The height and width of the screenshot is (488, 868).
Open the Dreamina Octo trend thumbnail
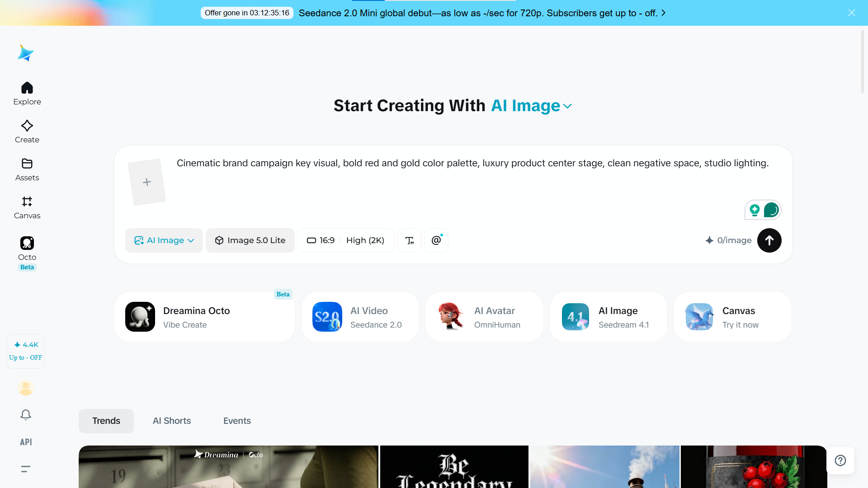228,467
